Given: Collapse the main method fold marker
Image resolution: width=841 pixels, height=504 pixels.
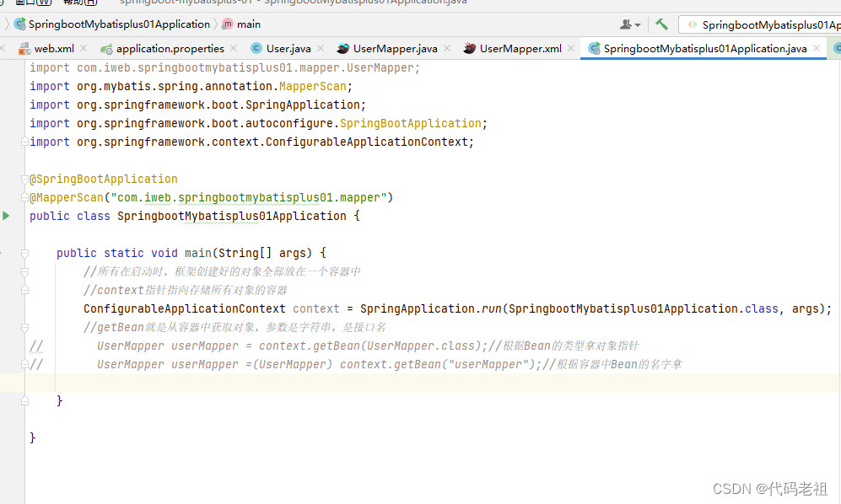Looking at the screenshot, I should 24,253.
